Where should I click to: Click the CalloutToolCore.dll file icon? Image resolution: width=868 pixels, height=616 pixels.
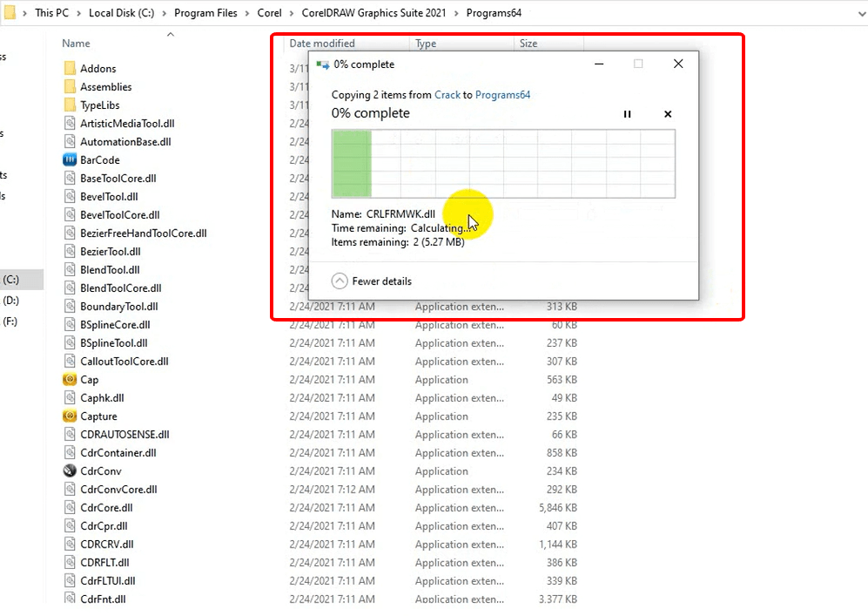coord(70,361)
